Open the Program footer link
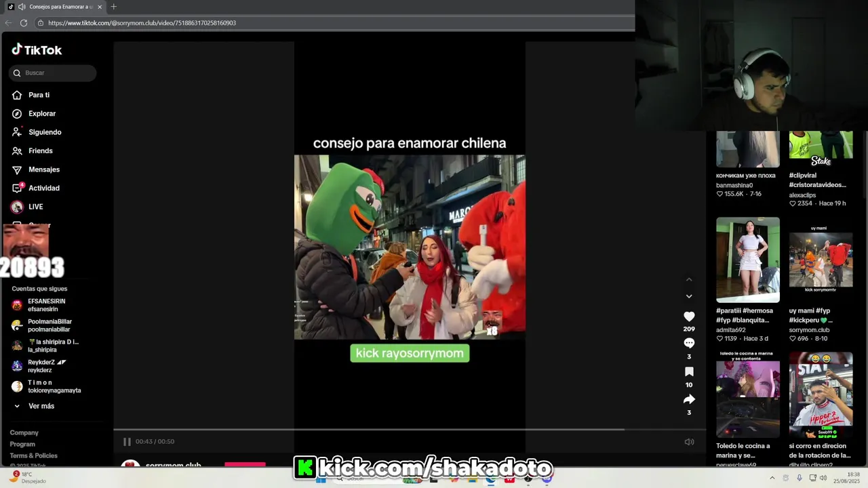The height and width of the screenshot is (488, 868). click(22, 444)
